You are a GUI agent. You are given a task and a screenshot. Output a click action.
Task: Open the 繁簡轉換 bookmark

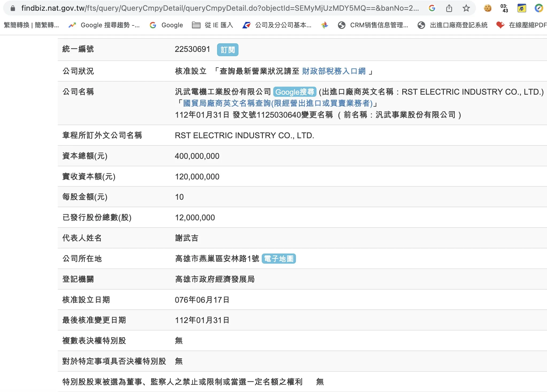(x=31, y=25)
